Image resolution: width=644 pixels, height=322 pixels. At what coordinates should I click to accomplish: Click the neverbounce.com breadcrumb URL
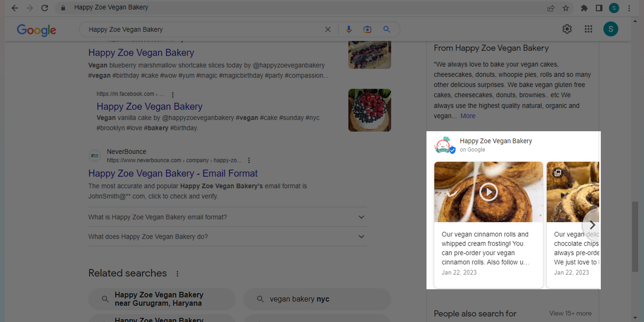coord(174,160)
